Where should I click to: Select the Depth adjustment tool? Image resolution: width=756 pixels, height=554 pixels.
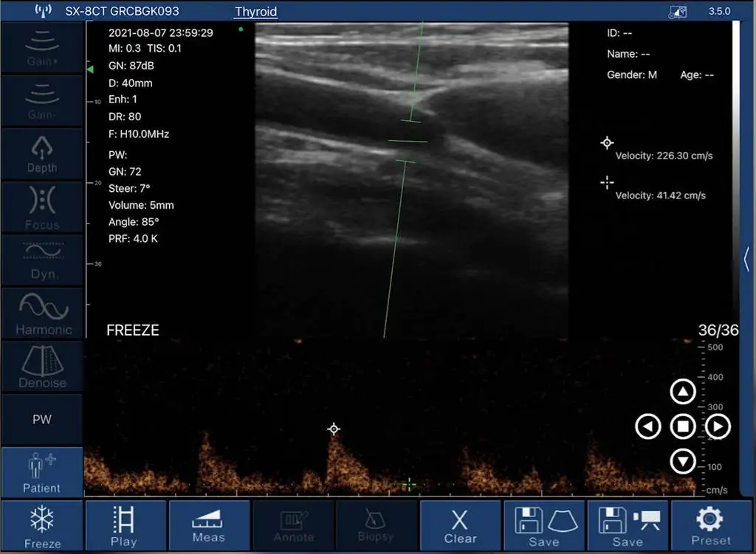click(x=42, y=153)
